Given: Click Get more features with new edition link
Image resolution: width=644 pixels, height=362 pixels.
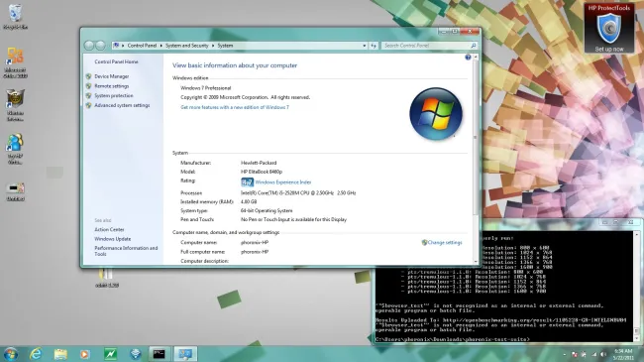Looking at the screenshot, I should pos(235,107).
